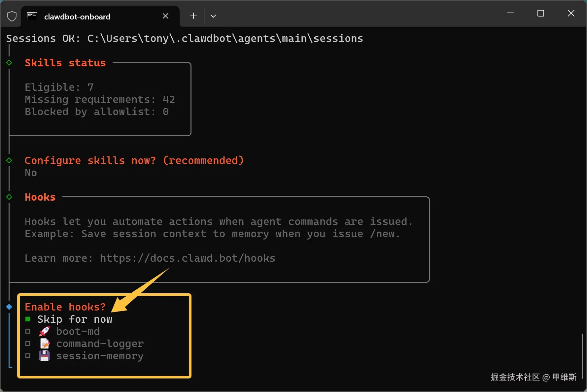The image size is (587, 392).
Task: Open the docs.clawd.bot/hooks link
Action: pos(188,258)
